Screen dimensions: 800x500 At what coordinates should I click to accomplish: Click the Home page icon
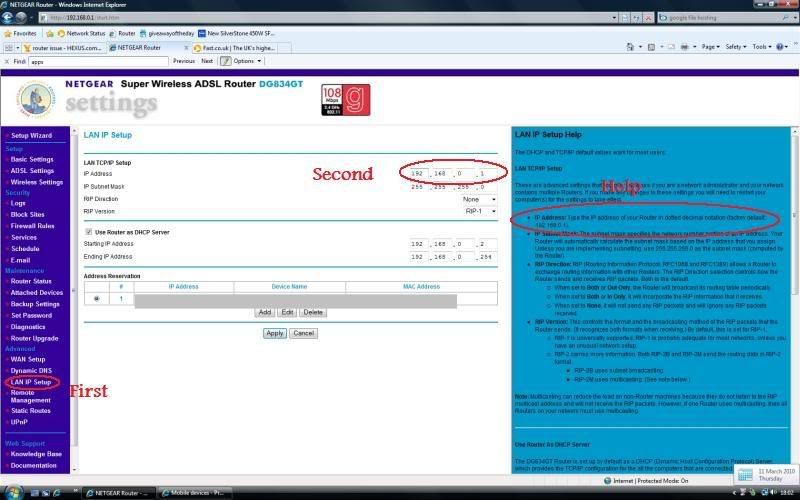point(630,46)
